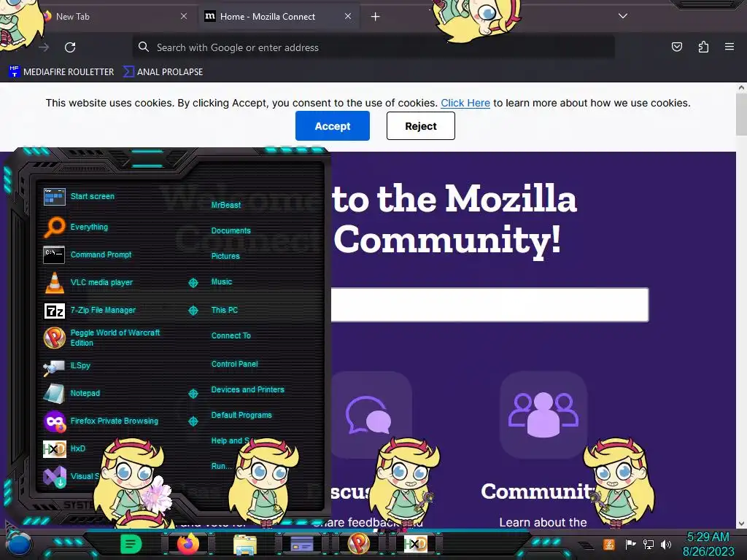747x560 pixels.
Task: Open File Explorer from taskbar
Action: [245, 544]
